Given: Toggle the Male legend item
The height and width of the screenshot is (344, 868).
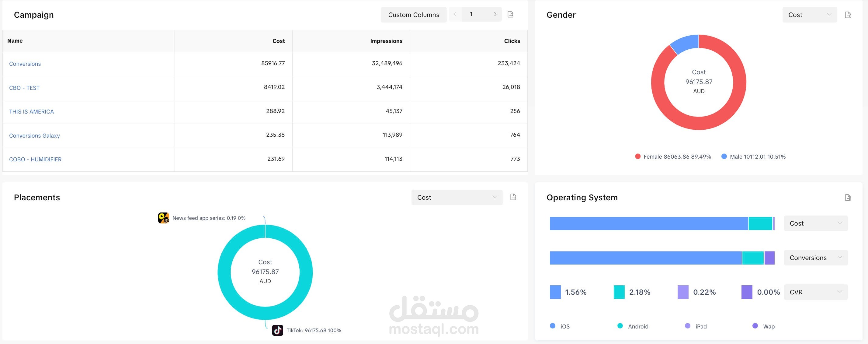Looking at the screenshot, I should [753, 156].
